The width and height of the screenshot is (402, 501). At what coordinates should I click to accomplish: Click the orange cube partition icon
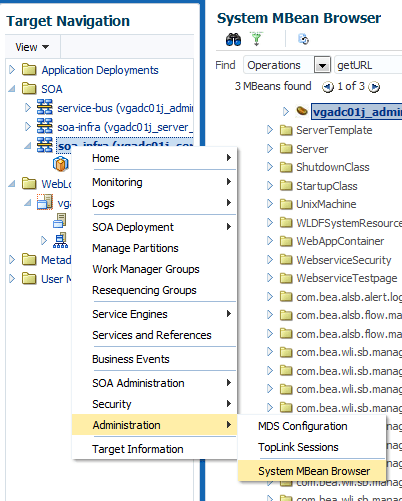[61, 164]
